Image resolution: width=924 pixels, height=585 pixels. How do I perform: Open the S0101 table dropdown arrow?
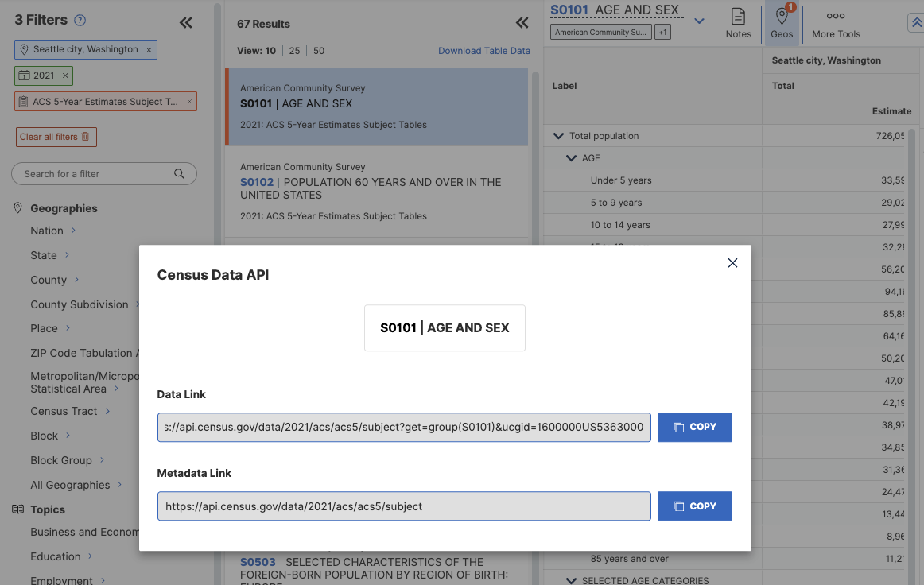click(699, 21)
